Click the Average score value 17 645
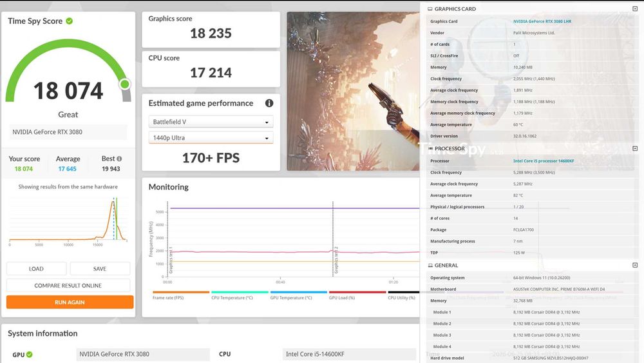This screenshot has width=644, height=363. coord(68,169)
